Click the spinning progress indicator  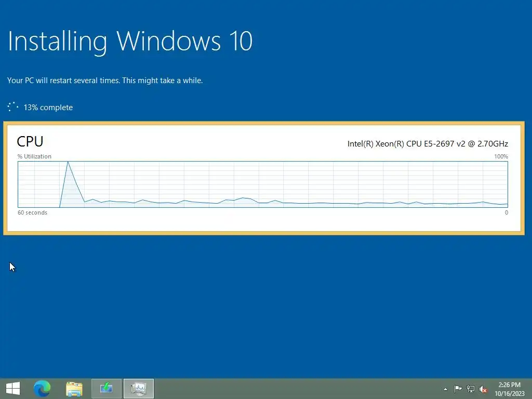pyautogui.click(x=12, y=107)
